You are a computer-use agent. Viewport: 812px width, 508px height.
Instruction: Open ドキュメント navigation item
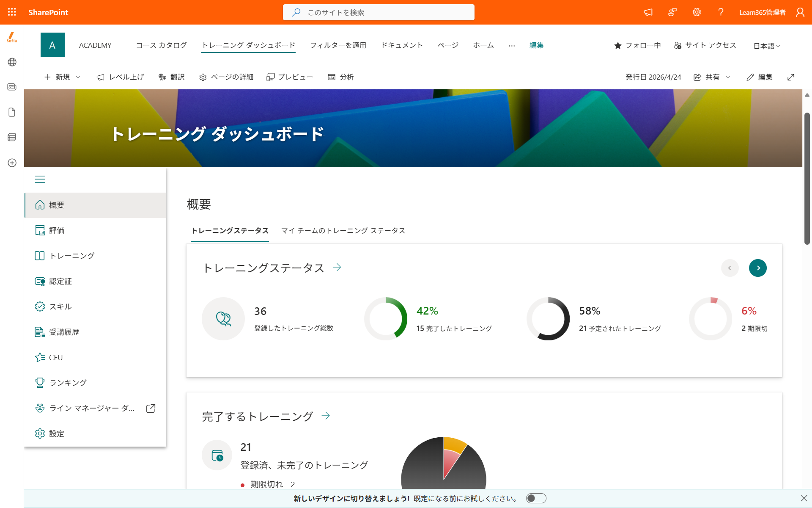[402, 45]
